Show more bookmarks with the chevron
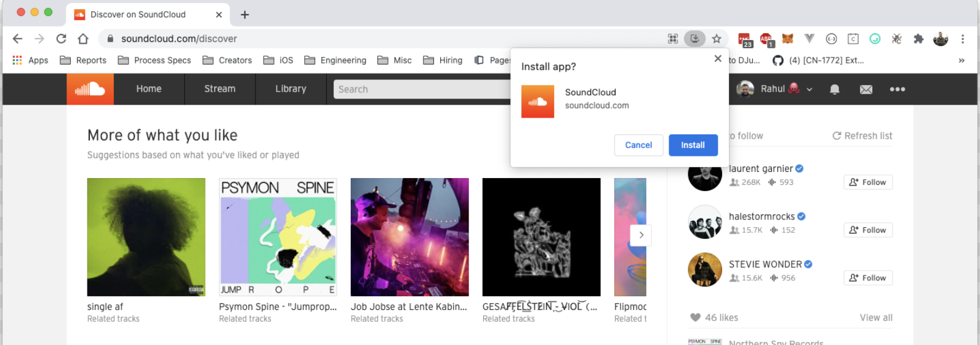Screen dimensions: 980x345 click(x=962, y=60)
